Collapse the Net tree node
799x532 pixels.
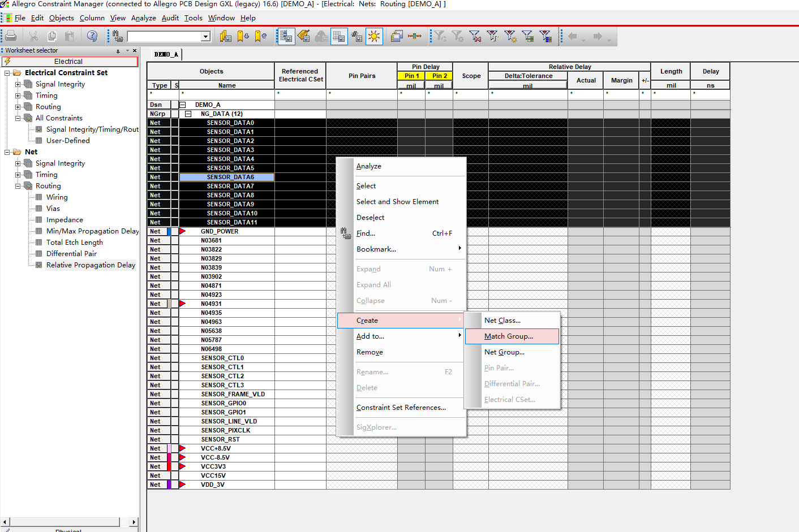7,152
